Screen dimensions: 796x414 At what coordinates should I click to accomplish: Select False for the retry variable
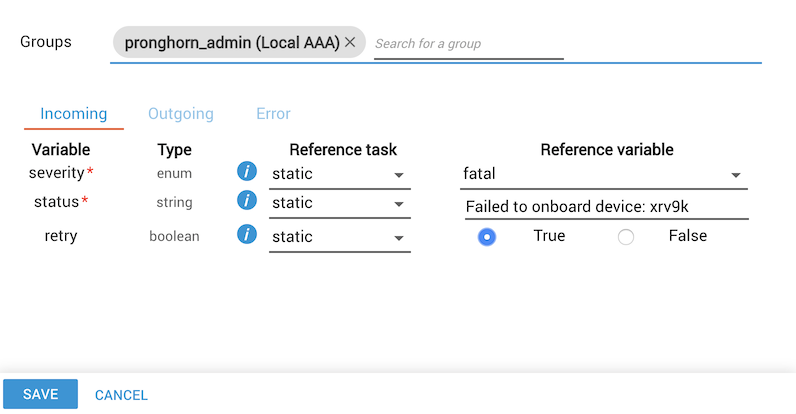626,237
